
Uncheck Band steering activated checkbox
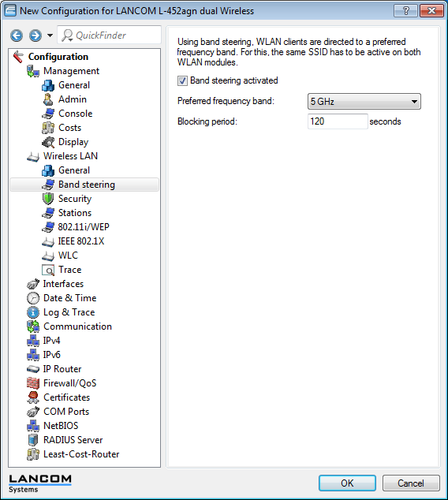point(182,80)
